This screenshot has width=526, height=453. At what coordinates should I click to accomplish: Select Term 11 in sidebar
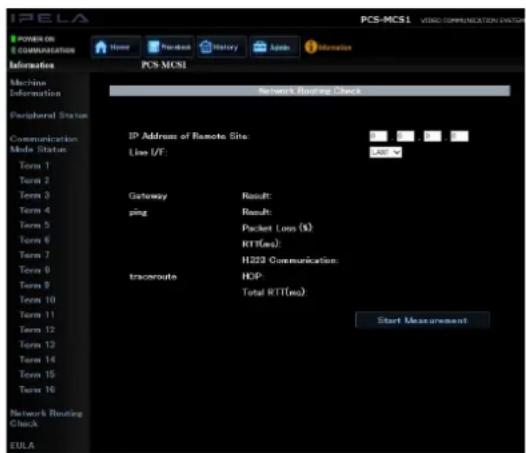(x=37, y=315)
